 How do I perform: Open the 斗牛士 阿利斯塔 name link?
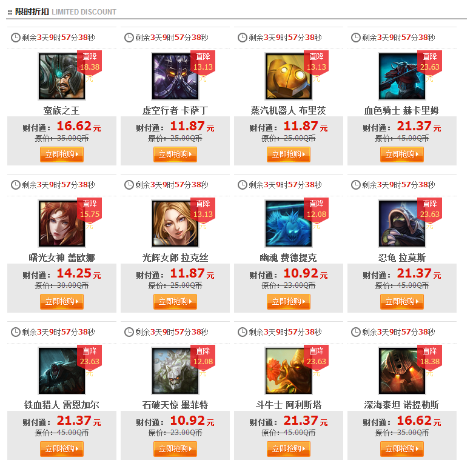289,405
